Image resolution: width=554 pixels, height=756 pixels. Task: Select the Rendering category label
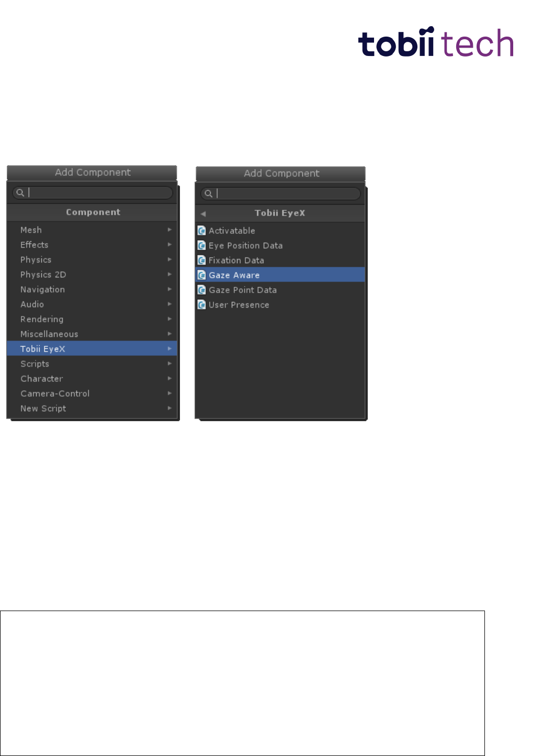(x=42, y=319)
